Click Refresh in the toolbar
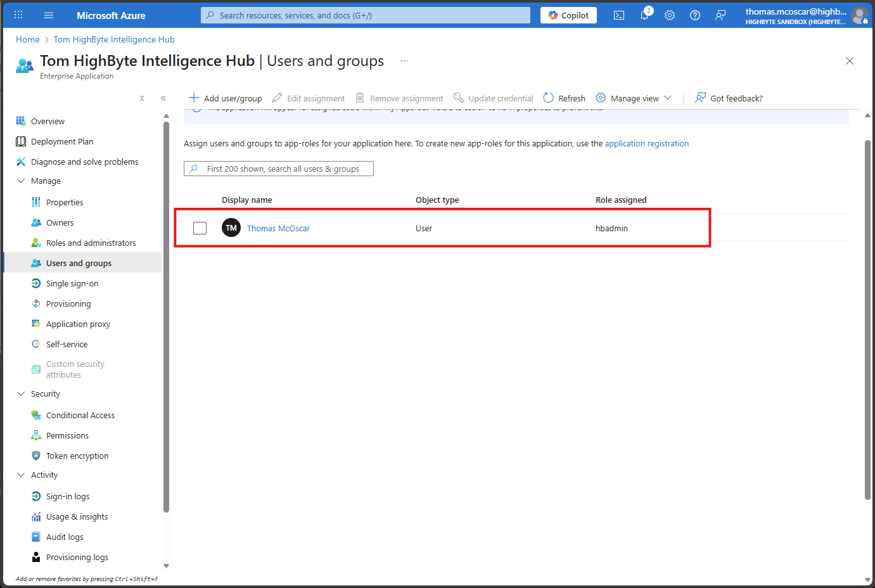This screenshot has height=588, width=875. click(x=564, y=98)
